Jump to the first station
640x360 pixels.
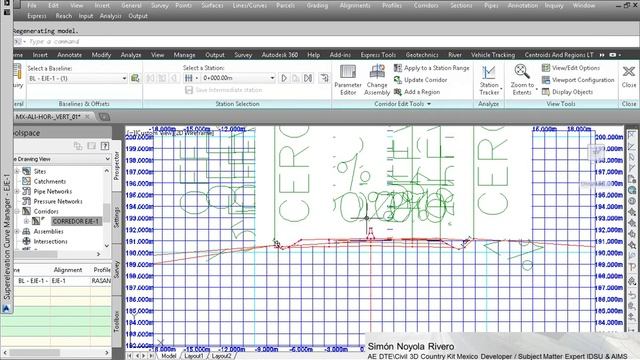pyautogui.click(x=150, y=78)
